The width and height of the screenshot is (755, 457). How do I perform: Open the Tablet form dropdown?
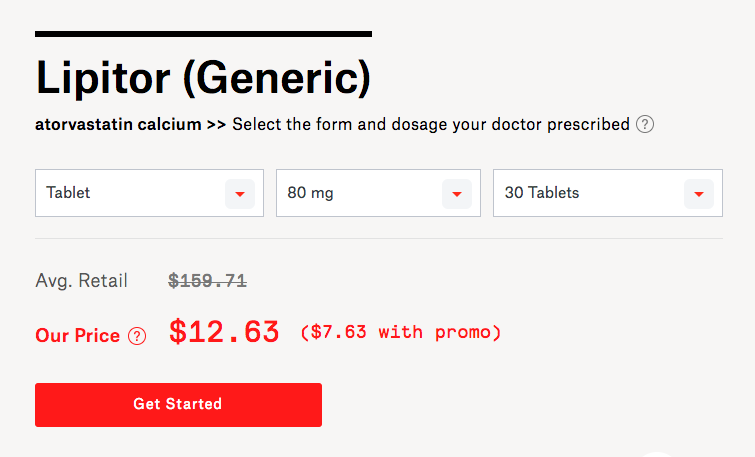coord(149,193)
